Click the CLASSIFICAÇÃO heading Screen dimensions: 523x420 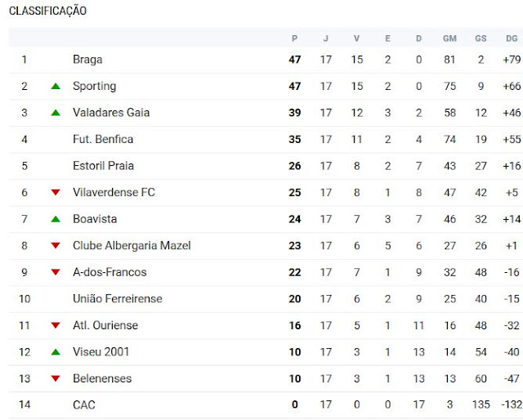click(47, 11)
